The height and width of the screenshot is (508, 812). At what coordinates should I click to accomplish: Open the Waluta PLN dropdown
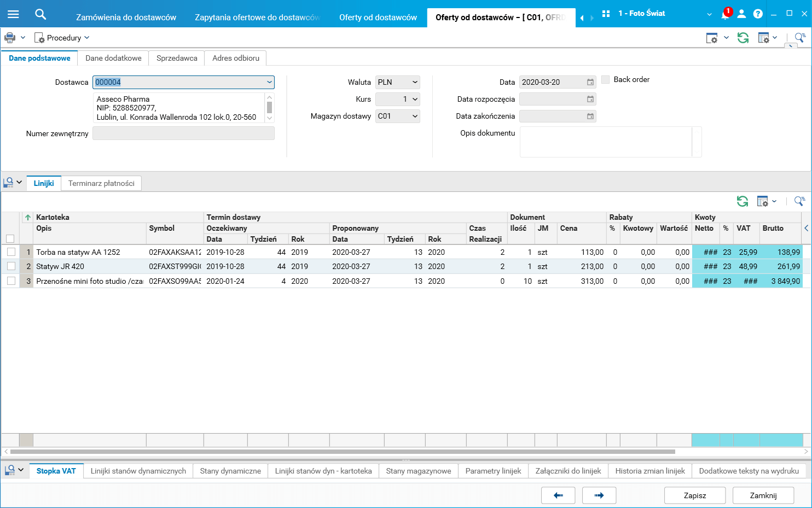(x=415, y=82)
